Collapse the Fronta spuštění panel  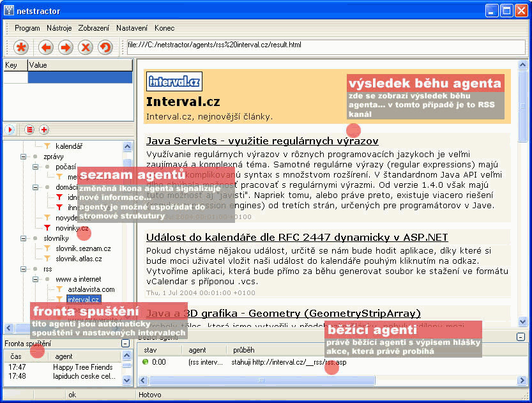click(125, 344)
